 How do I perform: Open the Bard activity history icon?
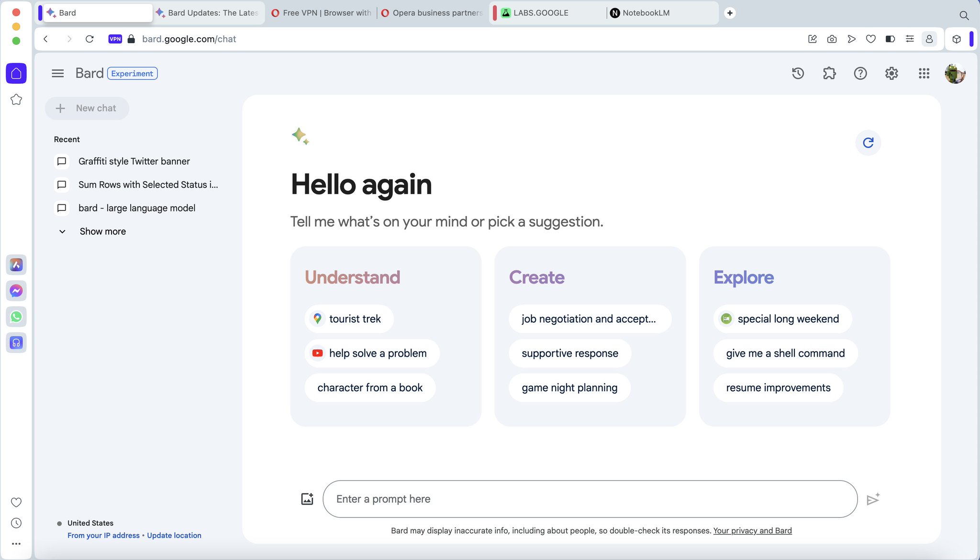[798, 73]
